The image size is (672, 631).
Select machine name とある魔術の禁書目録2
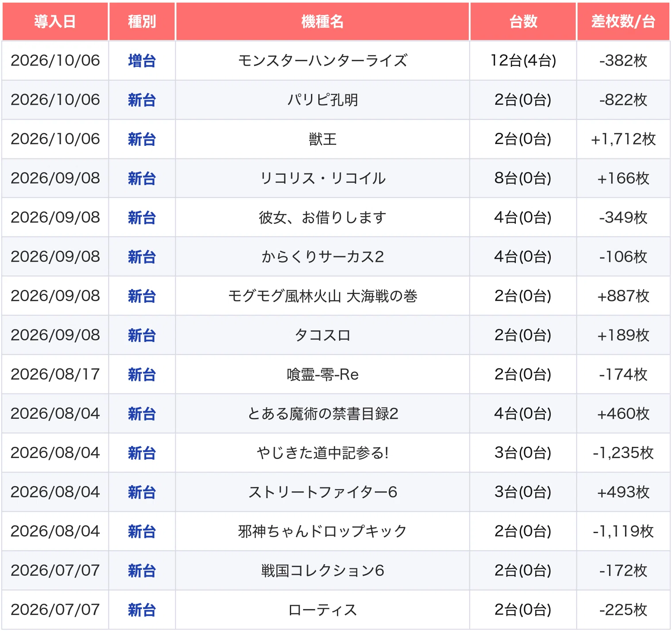[323, 414]
